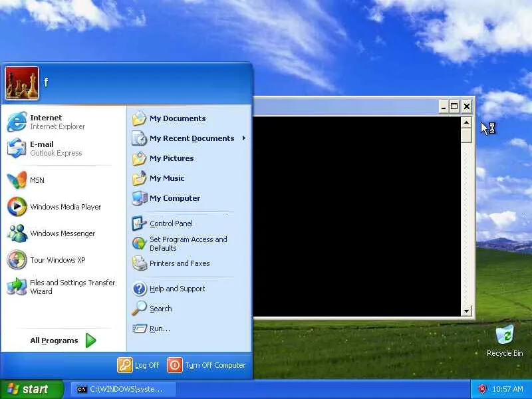This screenshot has width=532, height=399.
Task: Open Tour Windows XP icon
Action: click(17, 260)
